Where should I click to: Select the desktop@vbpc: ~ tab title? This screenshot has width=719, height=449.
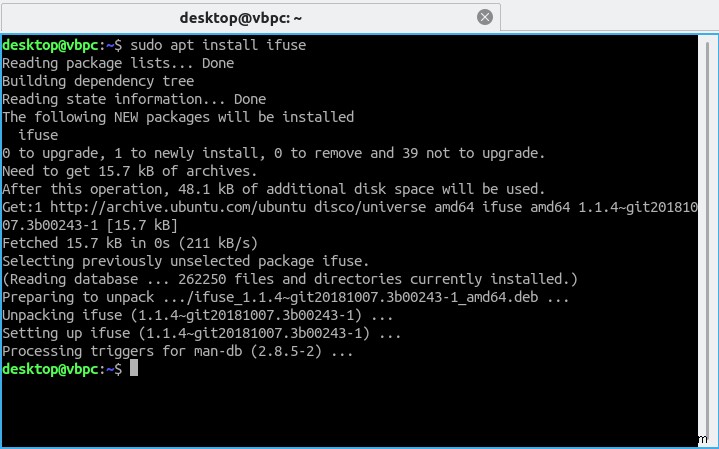click(x=241, y=18)
